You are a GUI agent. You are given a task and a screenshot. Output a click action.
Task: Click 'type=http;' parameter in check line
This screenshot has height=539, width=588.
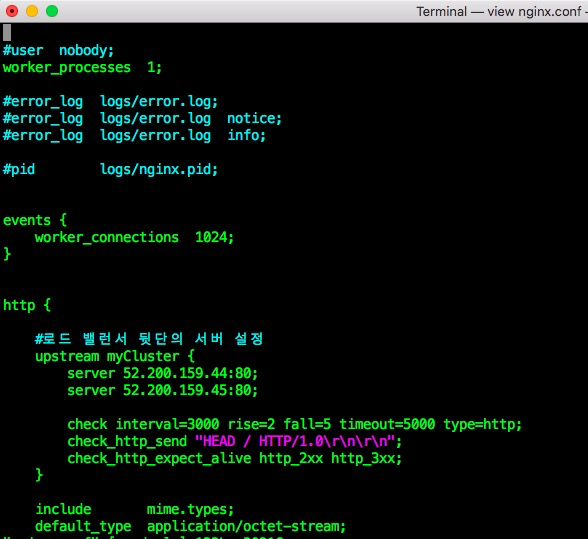483,424
